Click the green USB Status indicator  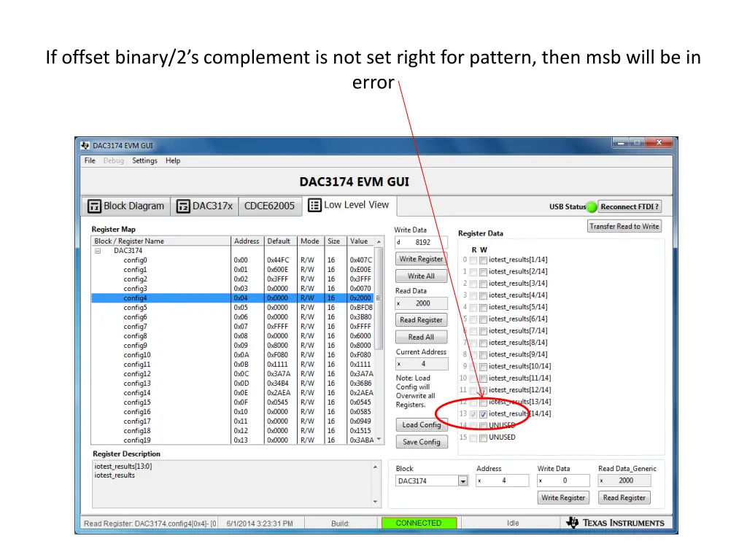(591, 207)
